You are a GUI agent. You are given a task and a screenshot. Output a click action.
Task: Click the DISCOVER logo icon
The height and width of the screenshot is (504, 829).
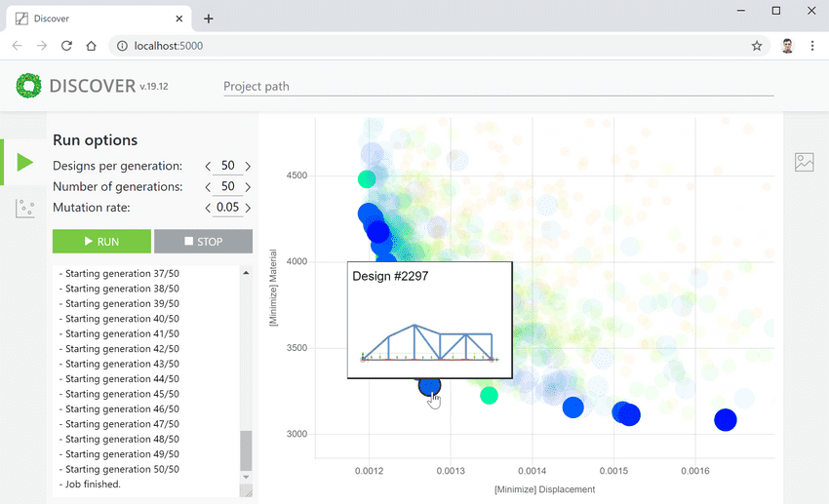29,86
